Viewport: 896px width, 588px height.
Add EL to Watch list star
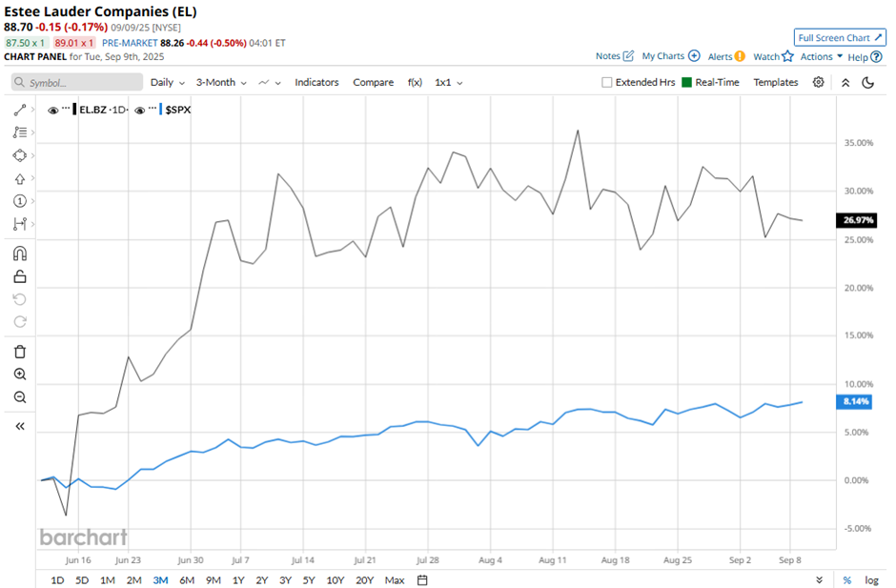pos(788,56)
